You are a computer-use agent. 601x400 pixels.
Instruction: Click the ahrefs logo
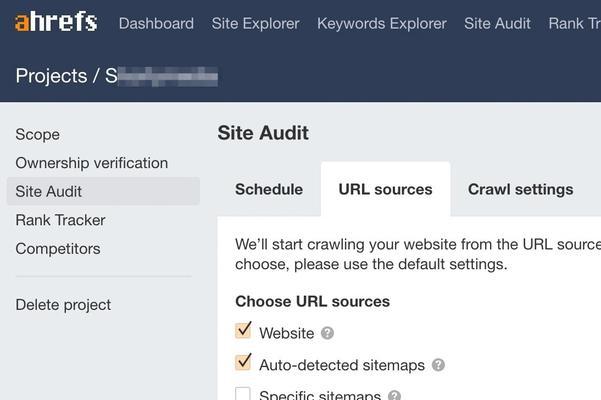(x=56, y=21)
